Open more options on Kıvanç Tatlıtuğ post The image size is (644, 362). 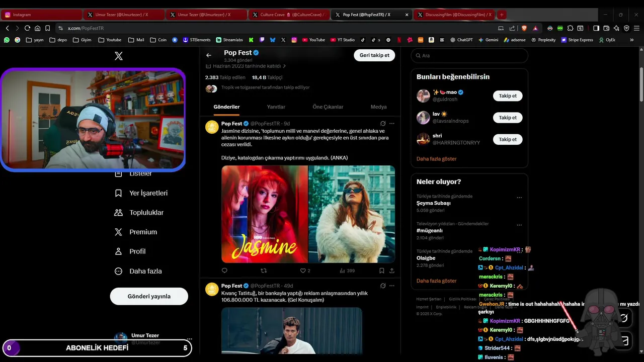[x=392, y=286]
